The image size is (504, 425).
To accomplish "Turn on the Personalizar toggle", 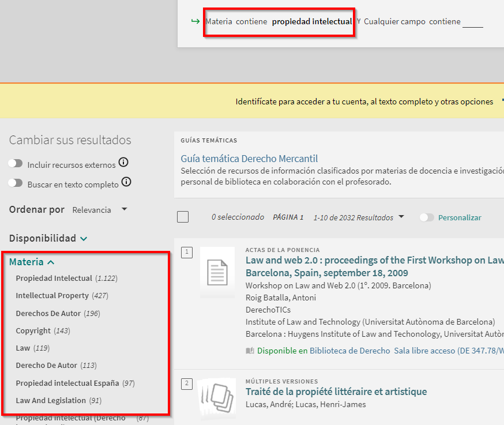I will point(427,217).
